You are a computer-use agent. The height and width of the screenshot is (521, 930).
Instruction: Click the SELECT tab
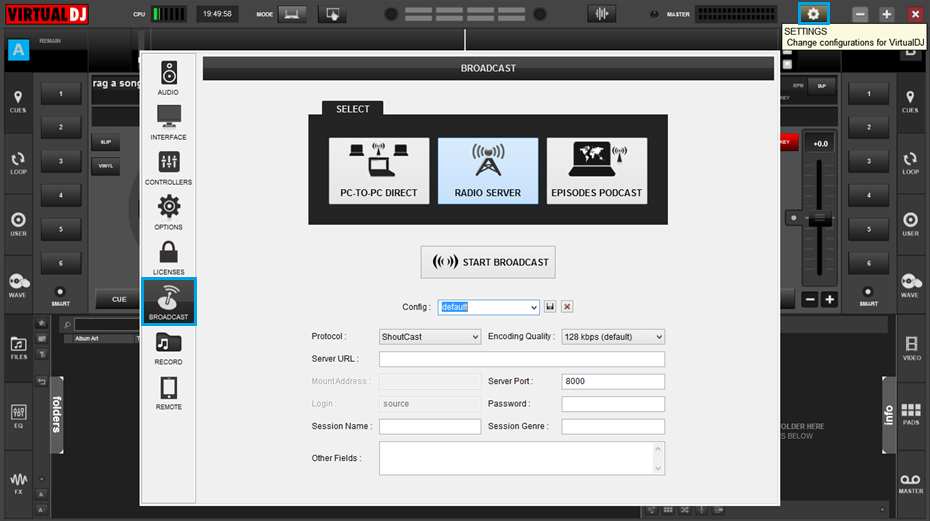(352, 109)
